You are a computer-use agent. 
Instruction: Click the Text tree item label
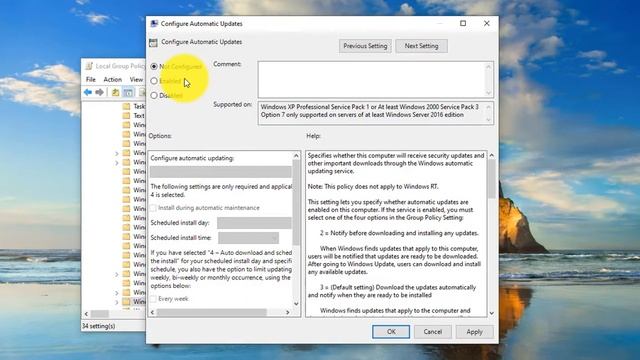139,116
